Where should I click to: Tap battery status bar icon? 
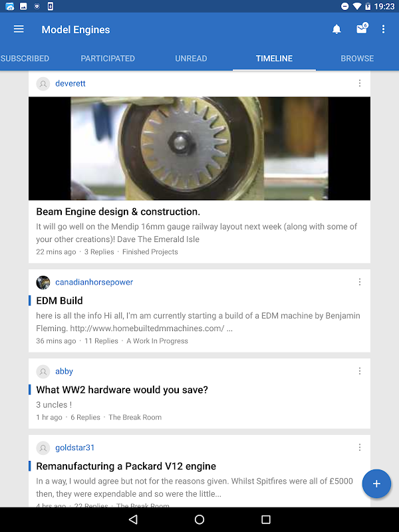click(368, 6)
